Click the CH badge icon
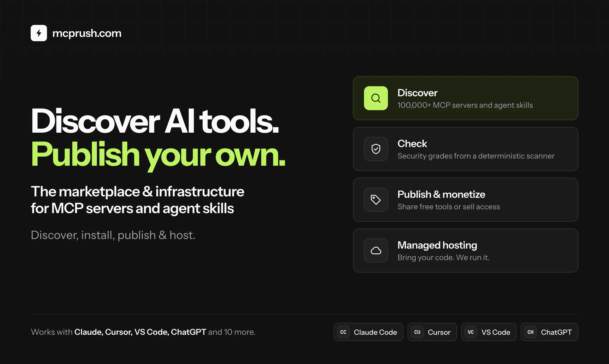Viewport: 609px width, 364px height. pyautogui.click(x=530, y=332)
